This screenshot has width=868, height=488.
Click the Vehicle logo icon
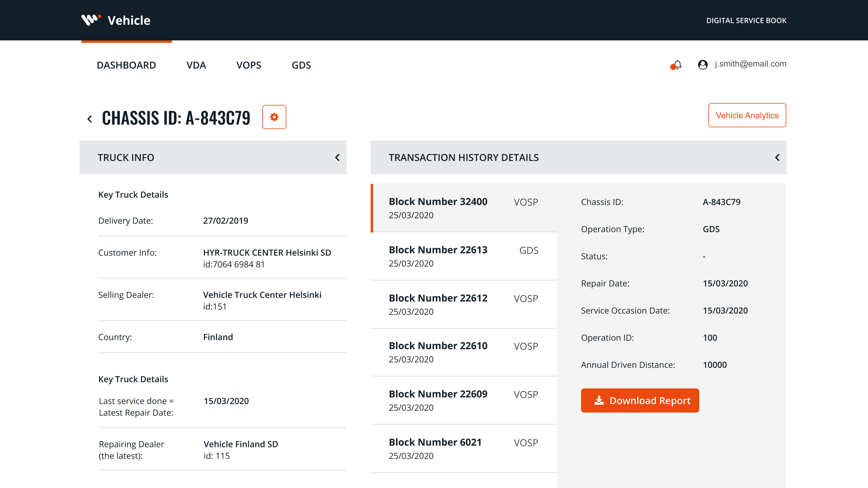tap(91, 20)
